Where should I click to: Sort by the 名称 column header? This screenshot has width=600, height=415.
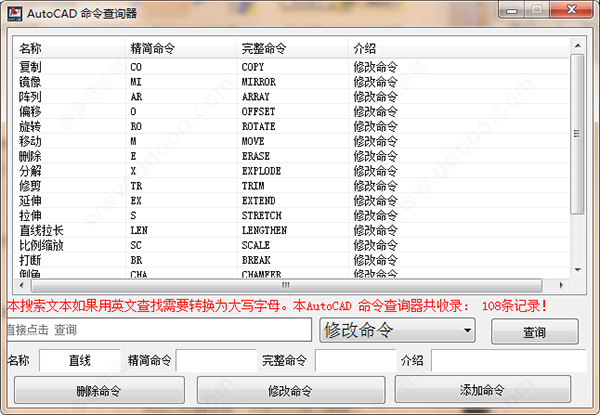[x=69, y=49]
